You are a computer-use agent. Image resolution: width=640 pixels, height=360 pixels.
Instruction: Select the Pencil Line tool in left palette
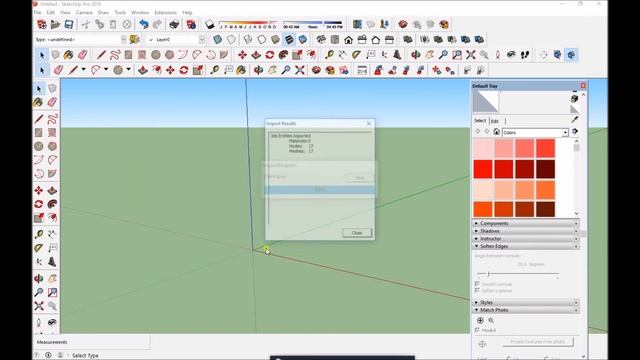pos(39,119)
